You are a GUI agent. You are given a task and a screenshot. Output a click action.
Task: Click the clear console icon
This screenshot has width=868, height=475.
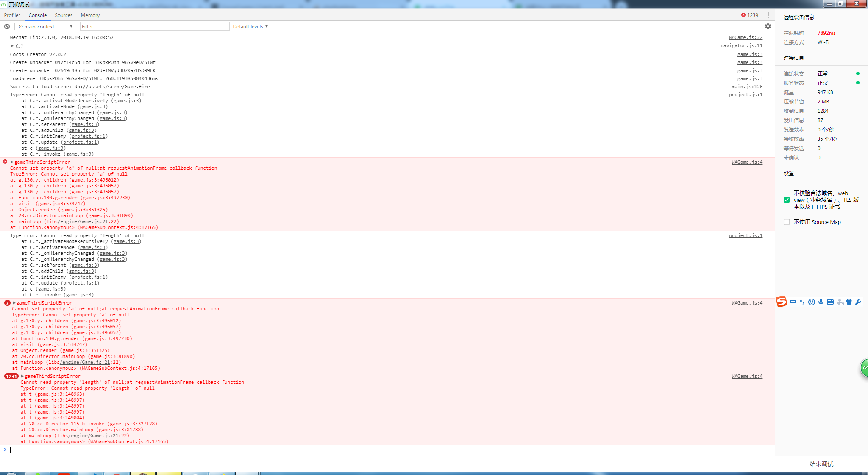7,26
